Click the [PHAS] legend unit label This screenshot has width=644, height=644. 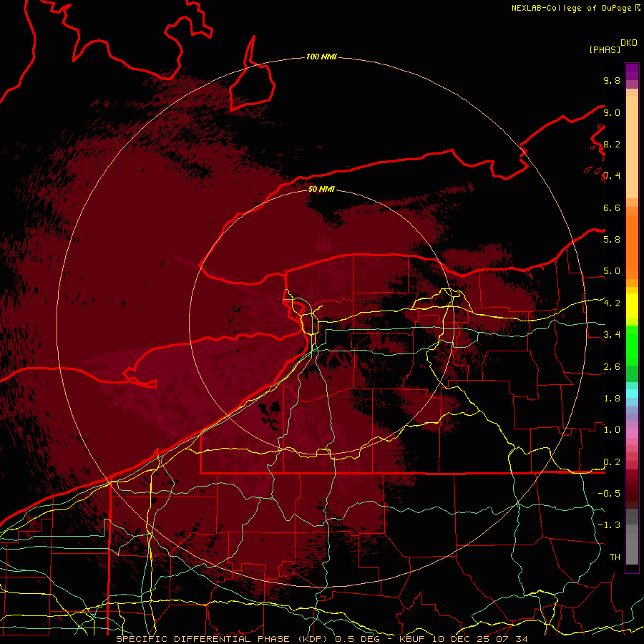click(x=605, y=49)
